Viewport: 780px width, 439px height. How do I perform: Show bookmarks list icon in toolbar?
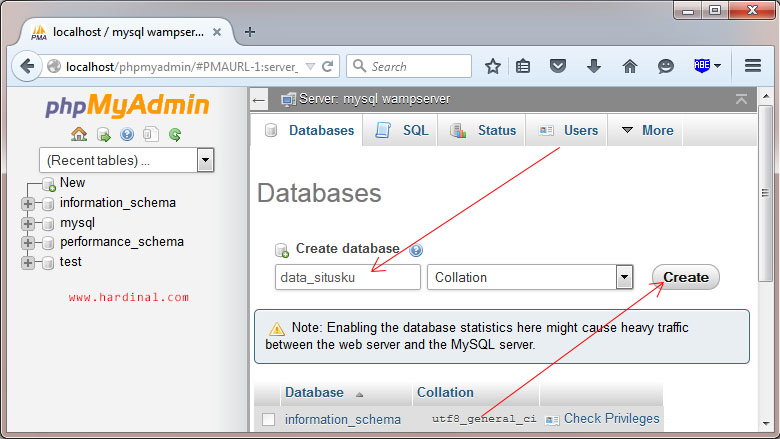coord(523,66)
